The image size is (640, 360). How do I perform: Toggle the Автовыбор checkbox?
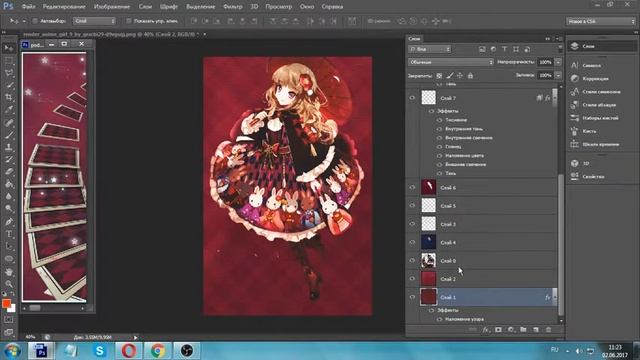35,21
